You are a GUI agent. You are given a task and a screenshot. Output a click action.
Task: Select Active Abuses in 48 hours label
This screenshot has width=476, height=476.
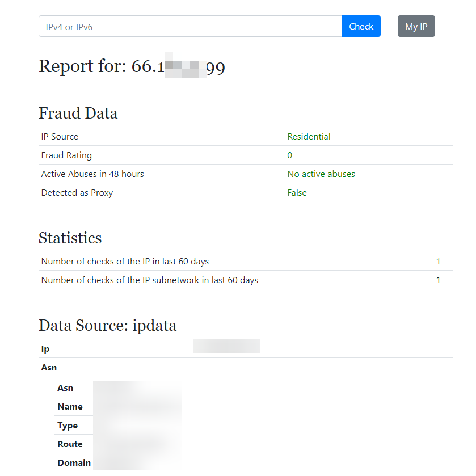coord(92,174)
